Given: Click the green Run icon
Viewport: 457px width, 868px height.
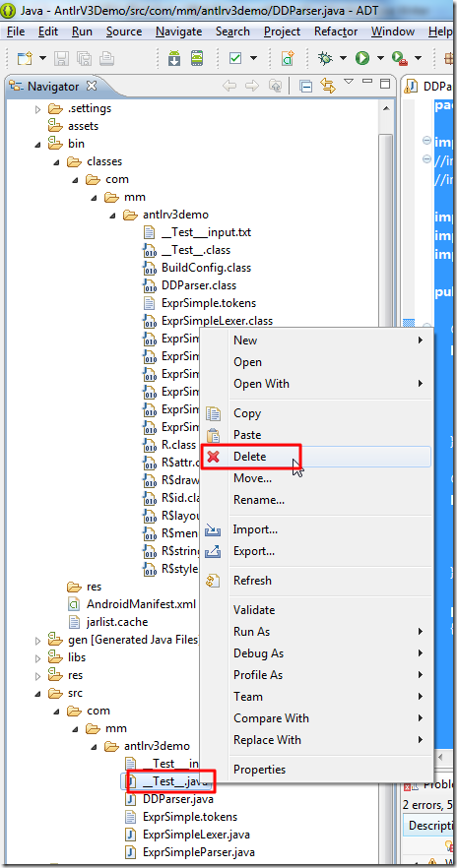Looking at the screenshot, I should tap(362, 57).
